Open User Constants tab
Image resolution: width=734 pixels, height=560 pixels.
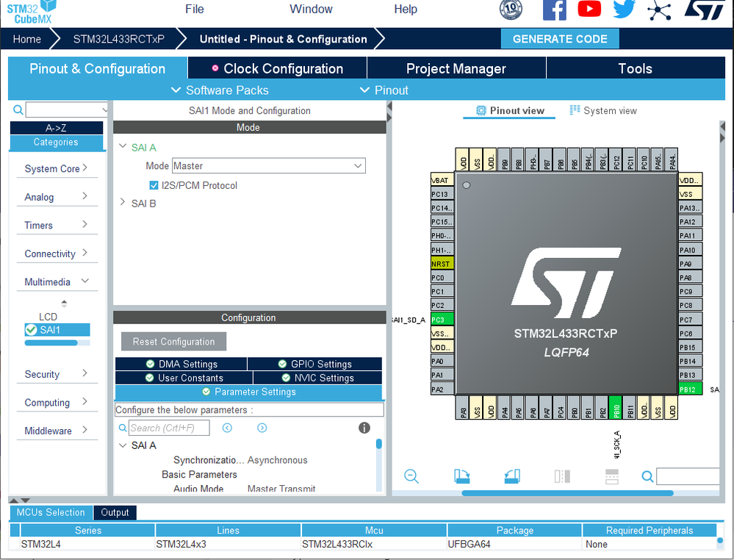pos(184,378)
